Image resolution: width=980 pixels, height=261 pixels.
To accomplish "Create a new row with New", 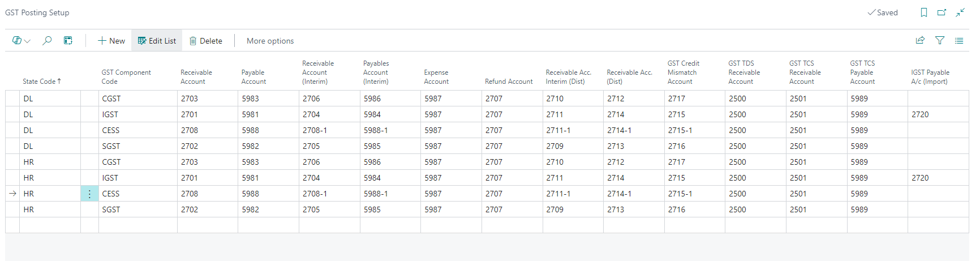I will (111, 41).
